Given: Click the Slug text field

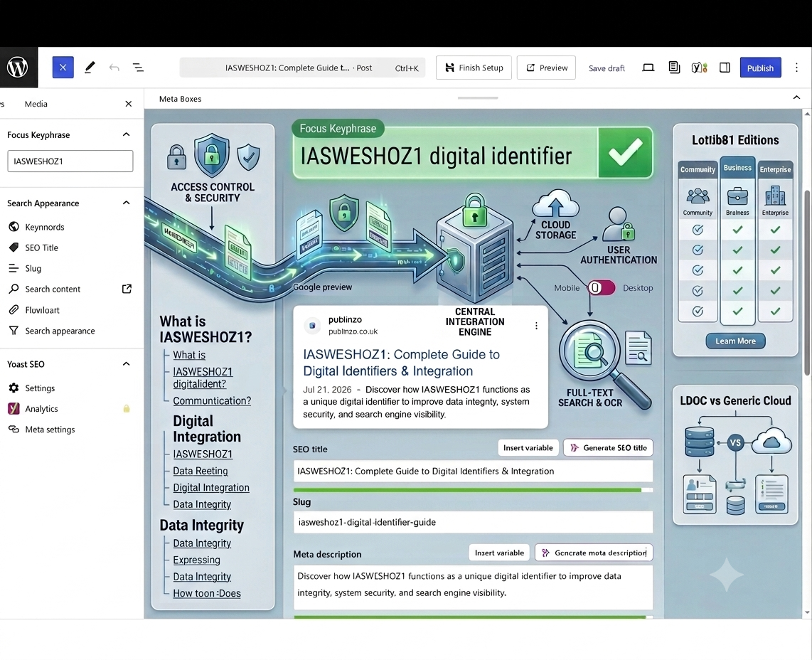Looking at the screenshot, I should pos(473,522).
